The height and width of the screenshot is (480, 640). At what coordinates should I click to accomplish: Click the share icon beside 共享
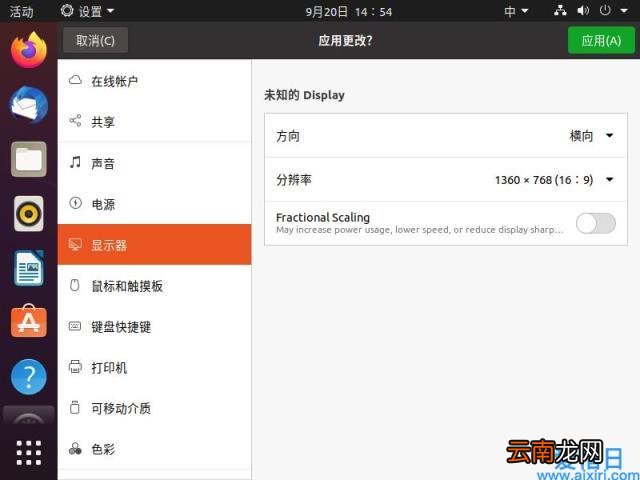click(75, 120)
